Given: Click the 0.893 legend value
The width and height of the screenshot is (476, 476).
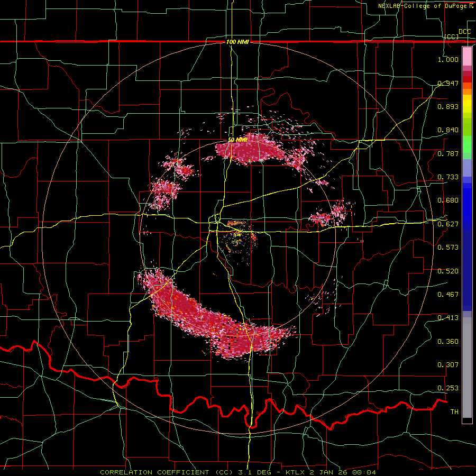Looking at the screenshot, I should (448, 106).
